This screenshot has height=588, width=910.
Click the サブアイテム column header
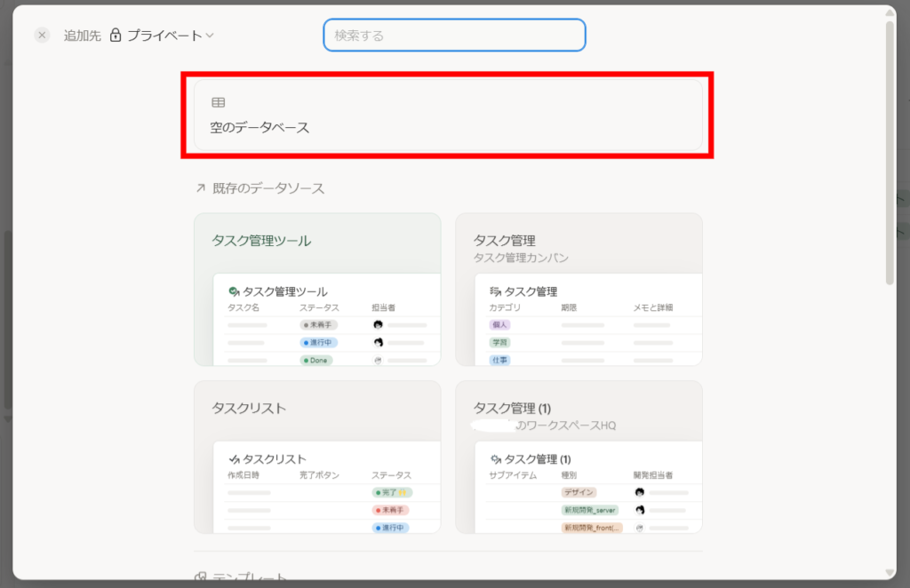click(x=513, y=475)
